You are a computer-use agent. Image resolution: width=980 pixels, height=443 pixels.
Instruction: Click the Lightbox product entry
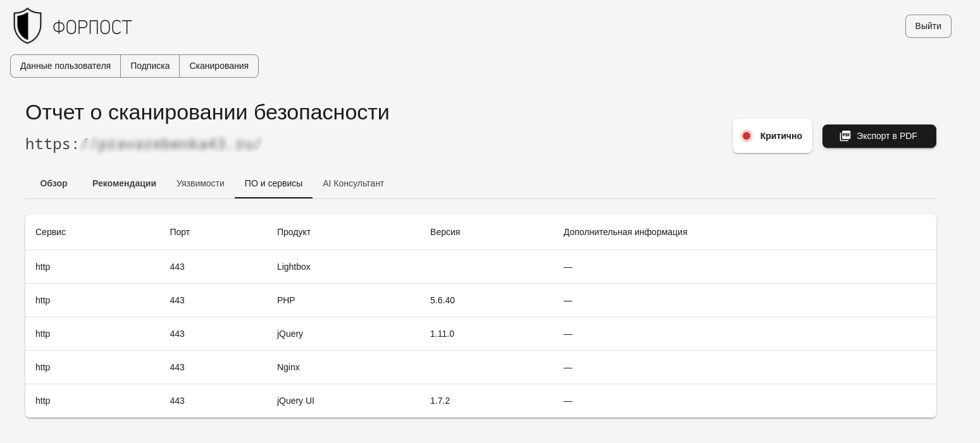tap(294, 267)
